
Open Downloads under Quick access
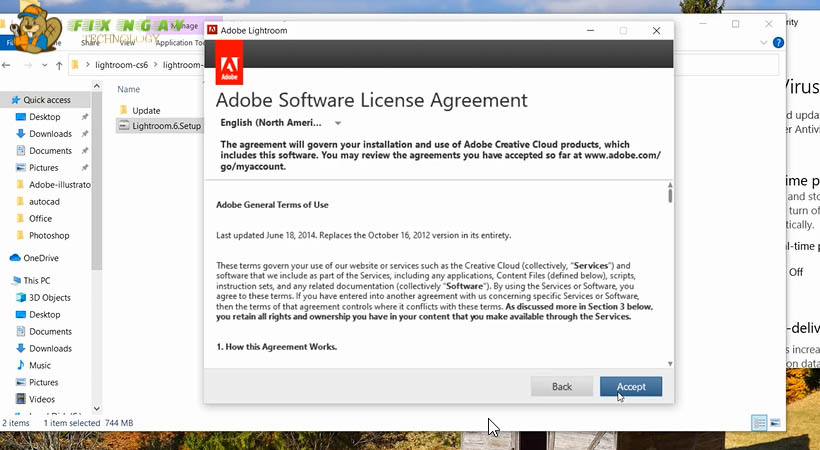click(50, 134)
